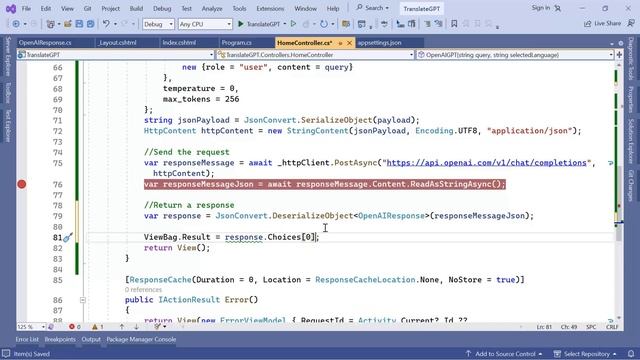The image size is (640, 360).
Task: Open the Extensions menu
Action: click(270, 8)
